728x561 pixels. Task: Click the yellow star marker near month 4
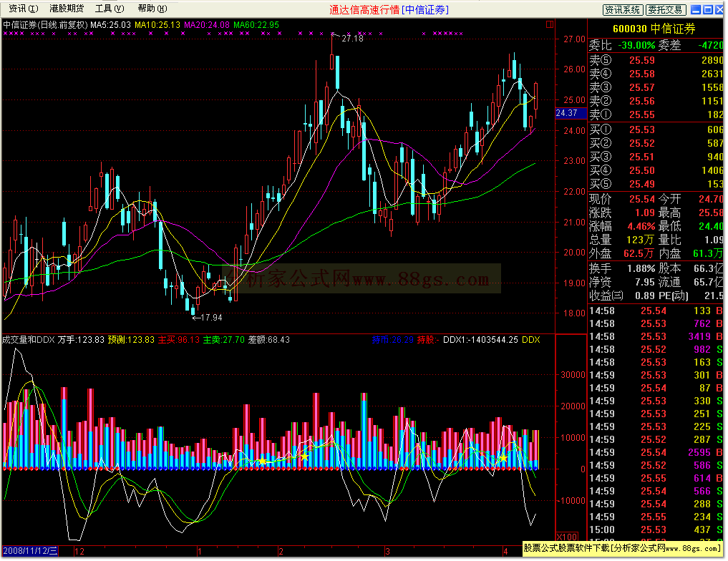point(504,459)
